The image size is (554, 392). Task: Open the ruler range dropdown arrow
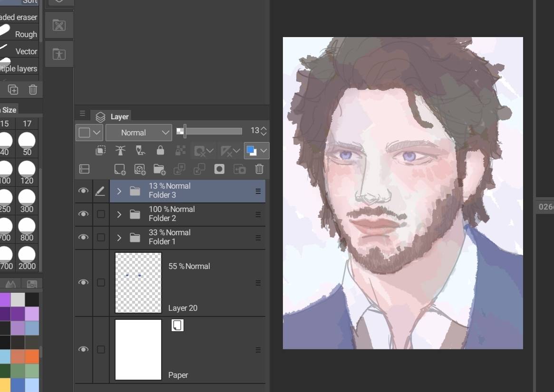pyautogui.click(x=236, y=151)
